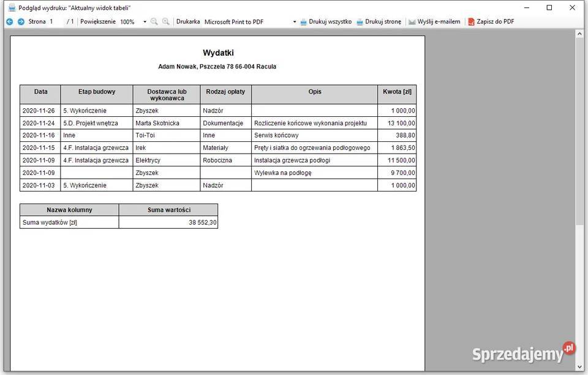The image size is (588, 375).
Task: Maximize the print preview window
Action: coord(549,7)
